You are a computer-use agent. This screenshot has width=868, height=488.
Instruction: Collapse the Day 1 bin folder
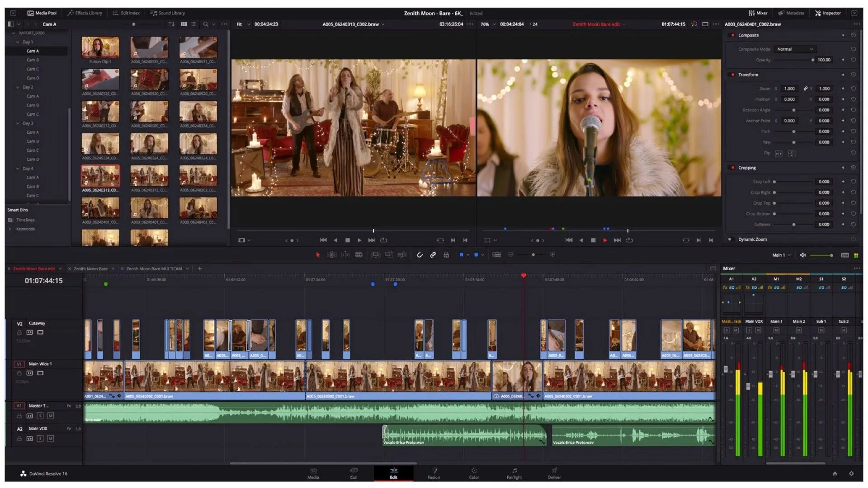(x=18, y=42)
